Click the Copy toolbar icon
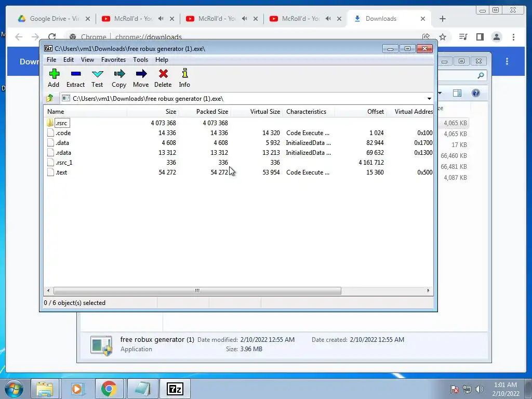The width and height of the screenshot is (532, 399). point(119,74)
